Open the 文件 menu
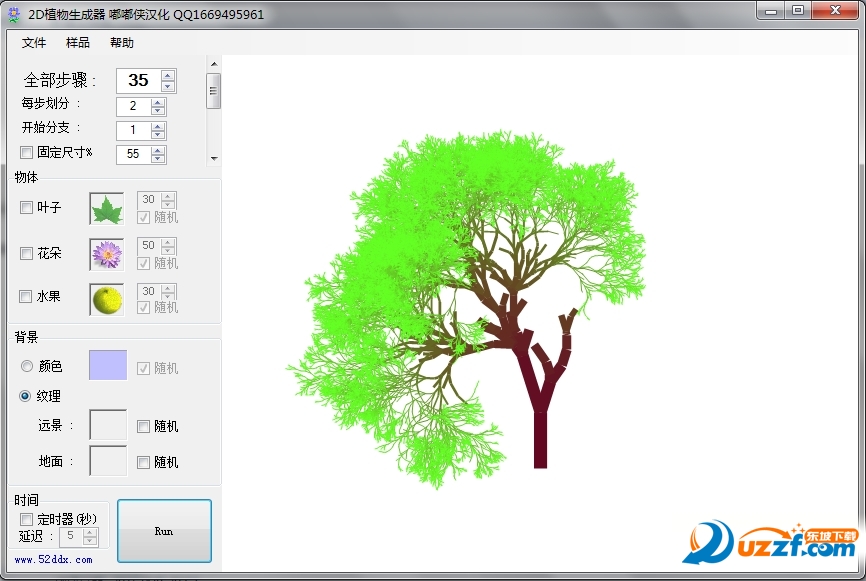Viewport: 866px width, 581px height. click(x=34, y=43)
